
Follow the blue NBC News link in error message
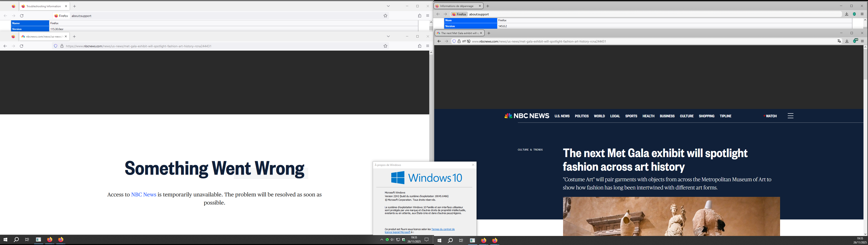[144, 194]
